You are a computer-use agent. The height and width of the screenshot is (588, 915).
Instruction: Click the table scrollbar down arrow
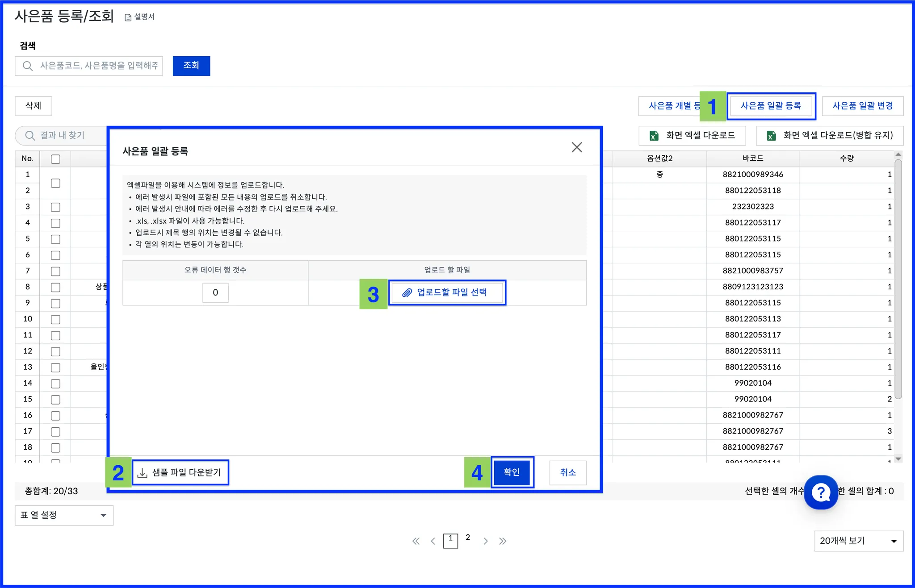pyautogui.click(x=898, y=459)
